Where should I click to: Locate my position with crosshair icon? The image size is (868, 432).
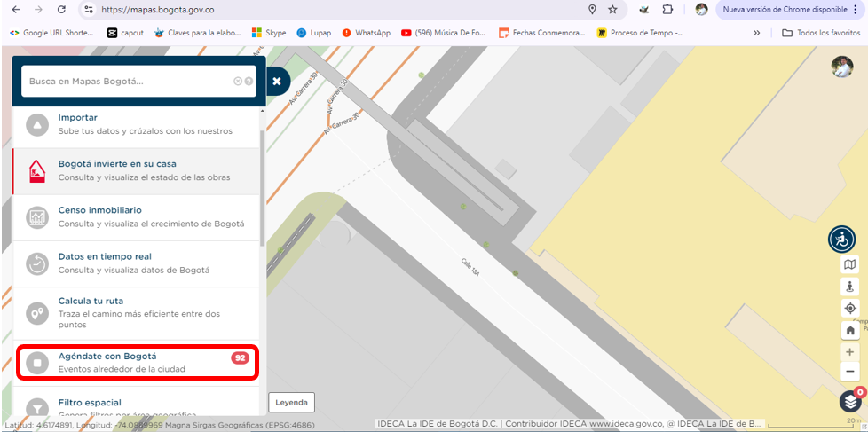tap(850, 308)
